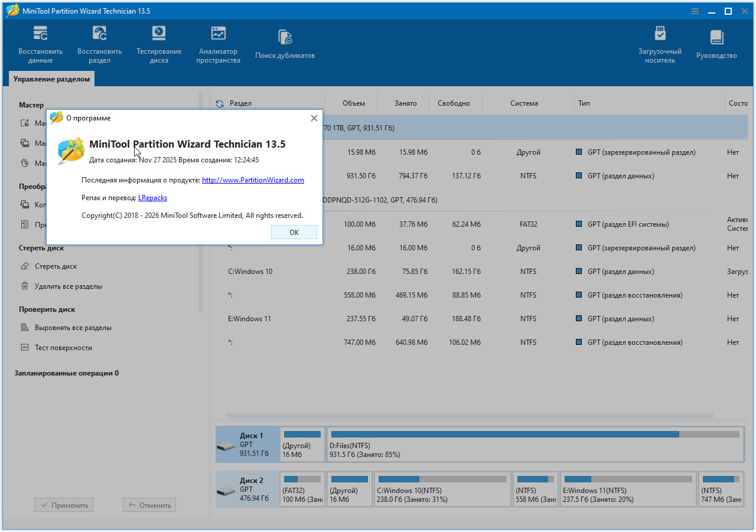756x532 pixels.
Task: Follow the LRepacks link
Action: tap(152, 198)
